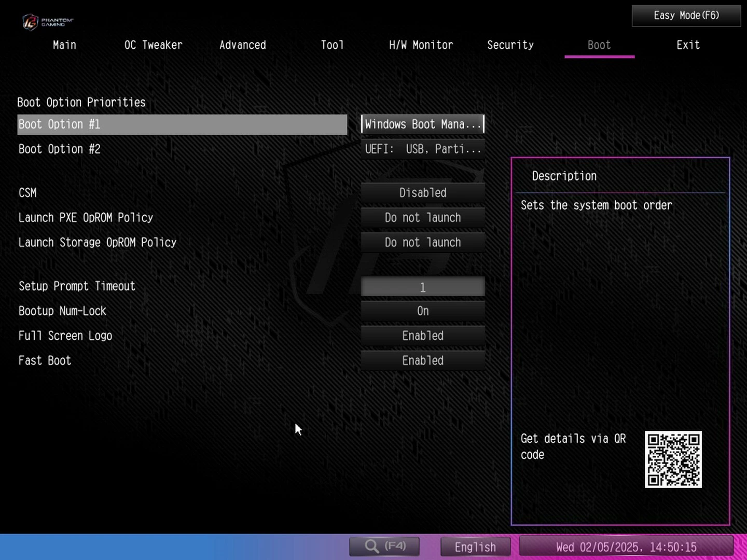Open Boot Option #2 UEFI USB dropdown
The width and height of the screenshot is (747, 560).
(423, 149)
